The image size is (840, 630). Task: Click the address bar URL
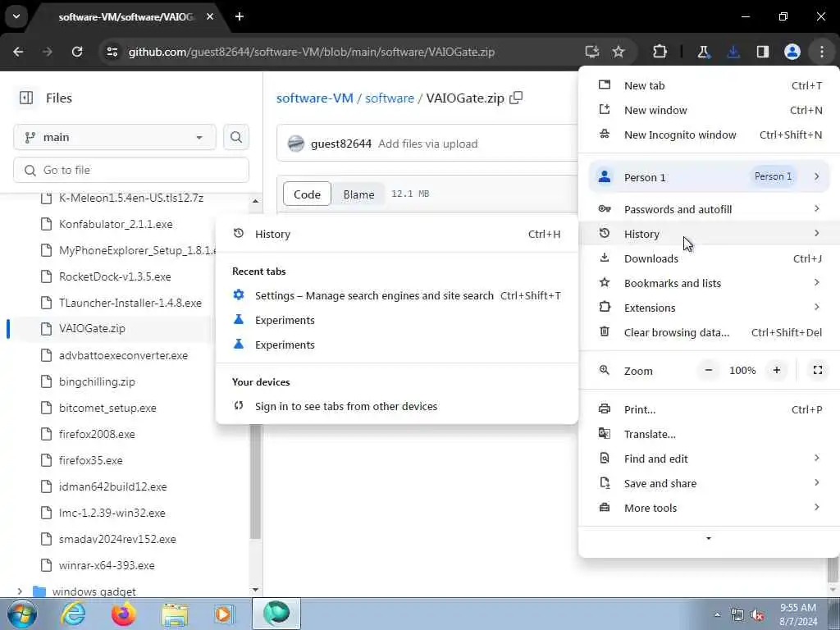[311, 52]
